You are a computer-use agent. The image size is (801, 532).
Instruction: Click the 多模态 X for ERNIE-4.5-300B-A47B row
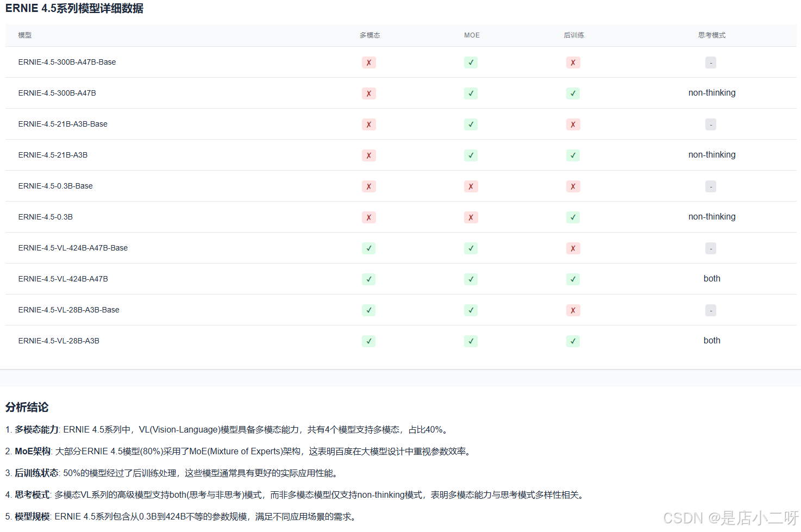369,93
